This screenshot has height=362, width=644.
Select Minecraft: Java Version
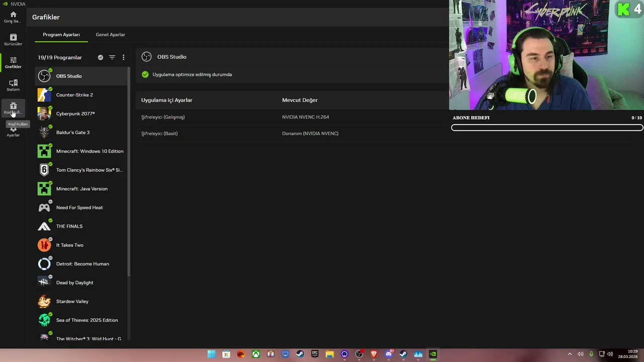81,189
